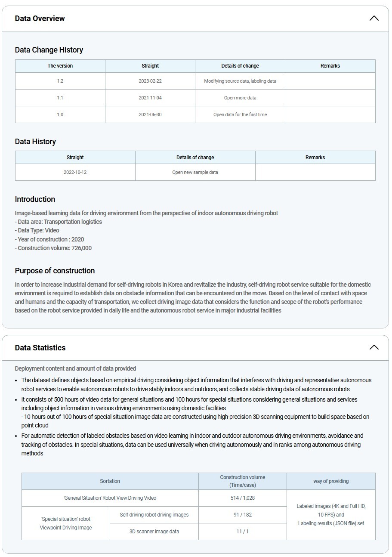Click the version 1.1 row cell
The image size is (392, 557).
(x=60, y=98)
